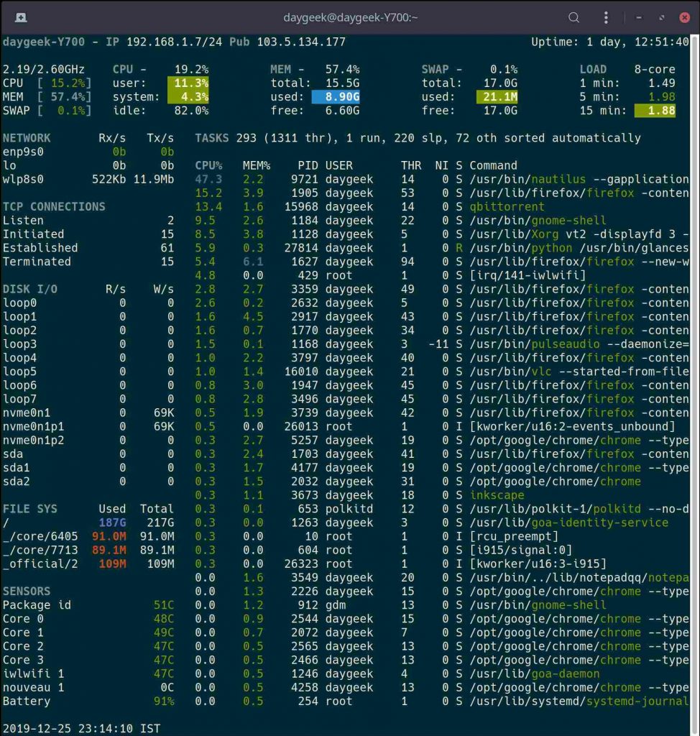
Task: Click the DISK I/O section header
Action: point(30,289)
